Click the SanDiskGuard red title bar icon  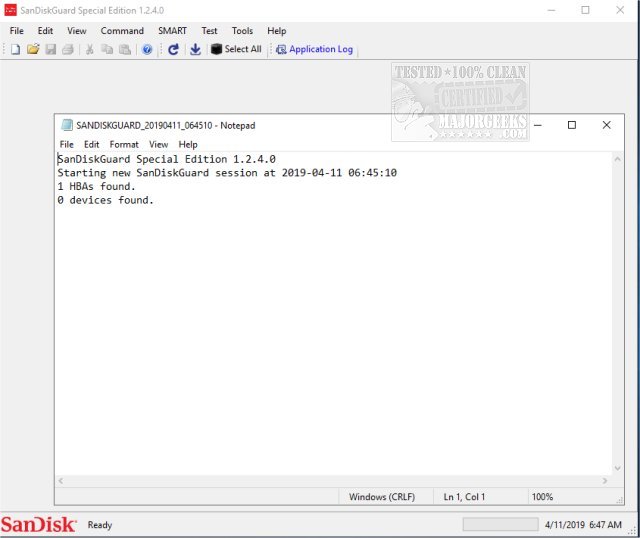point(10,10)
